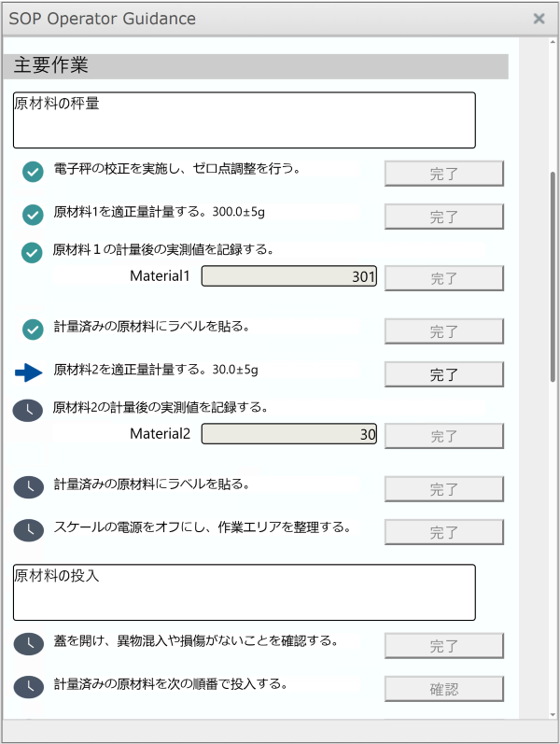
Task: Click the checkmark icon beside 原材料1を適正量計量する step
Action: [x=33, y=216]
